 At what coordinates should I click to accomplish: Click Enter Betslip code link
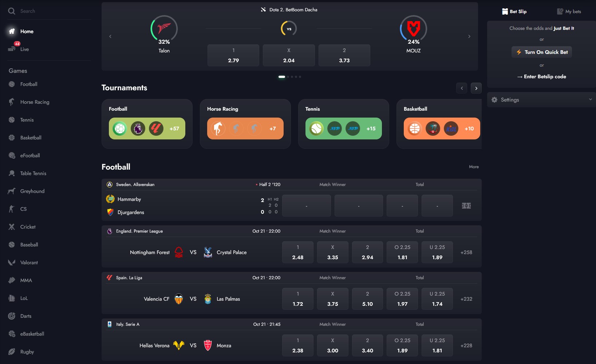(542, 76)
